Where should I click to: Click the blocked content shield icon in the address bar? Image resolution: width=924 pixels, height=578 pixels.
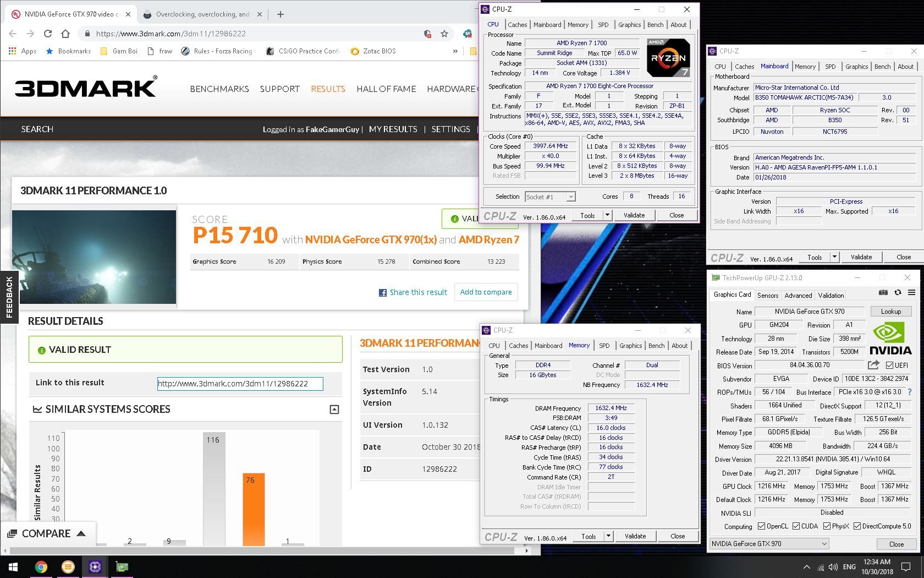coord(427,34)
